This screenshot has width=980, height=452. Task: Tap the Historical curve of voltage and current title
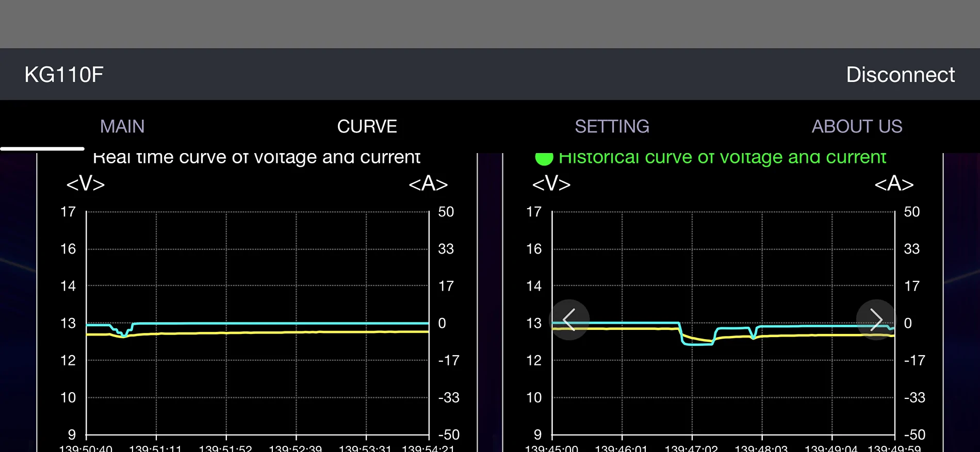coord(722,158)
